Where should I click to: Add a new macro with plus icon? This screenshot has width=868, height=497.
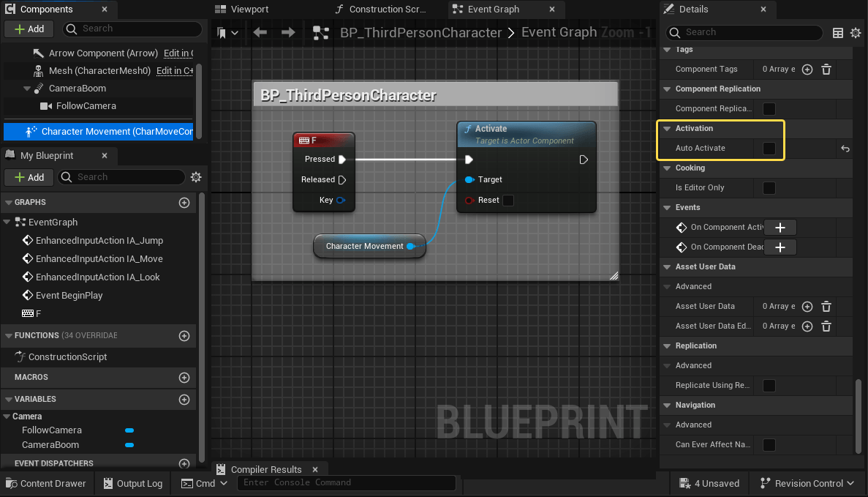click(x=184, y=377)
